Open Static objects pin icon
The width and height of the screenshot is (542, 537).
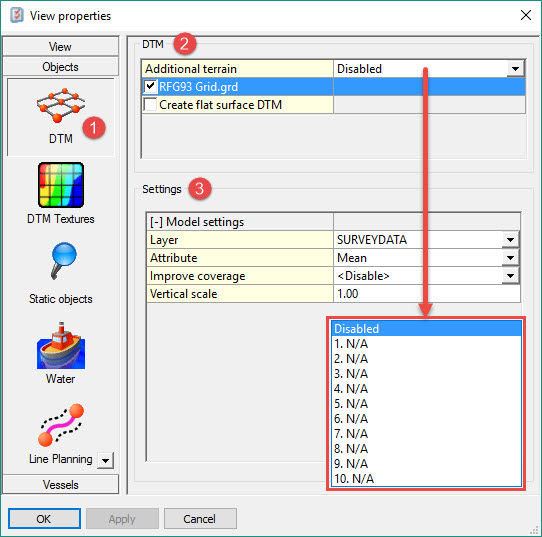pos(63,261)
